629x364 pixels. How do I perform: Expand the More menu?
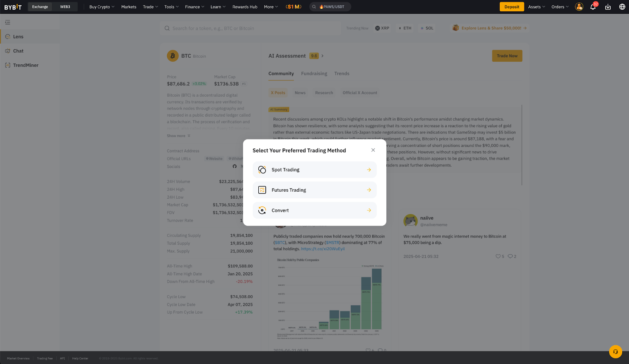tap(271, 7)
